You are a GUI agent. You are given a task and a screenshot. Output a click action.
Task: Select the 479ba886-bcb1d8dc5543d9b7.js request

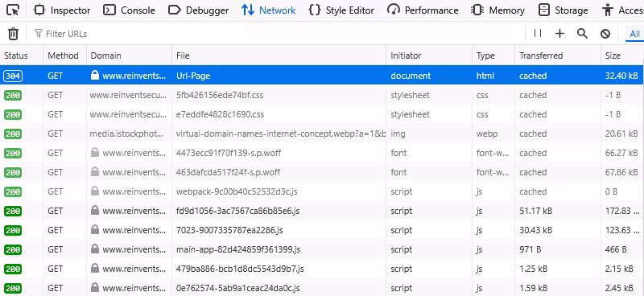click(x=322, y=269)
